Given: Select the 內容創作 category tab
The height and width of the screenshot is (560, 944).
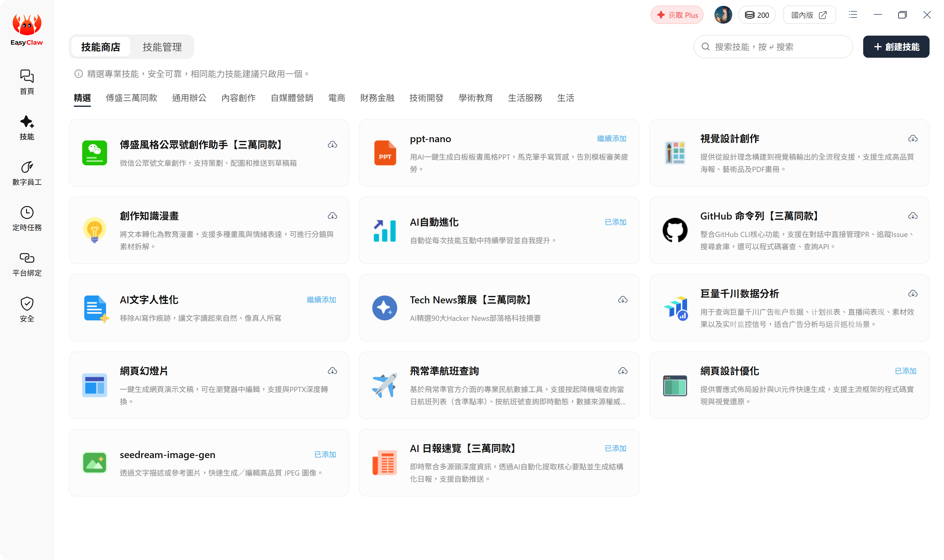Looking at the screenshot, I should click(x=238, y=98).
